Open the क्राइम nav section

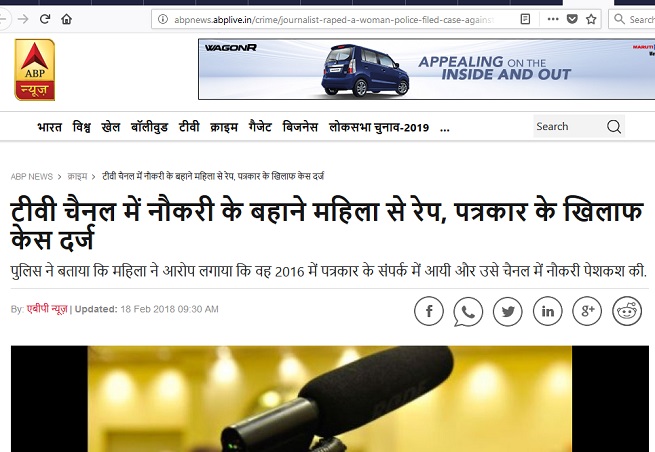point(224,127)
